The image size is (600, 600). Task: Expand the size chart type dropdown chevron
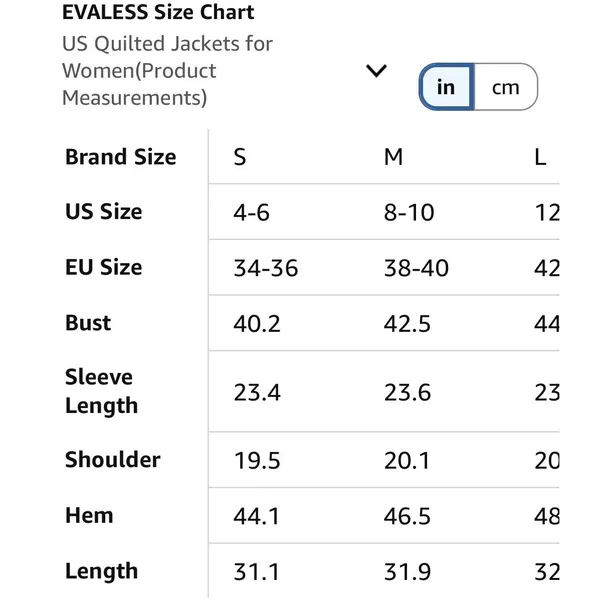pos(377,71)
